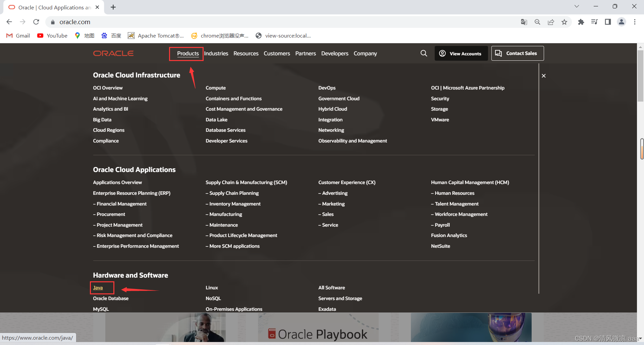The height and width of the screenshot is (345, 644).
Task: Go back with the browser back arrow
Action: (9, 22)
